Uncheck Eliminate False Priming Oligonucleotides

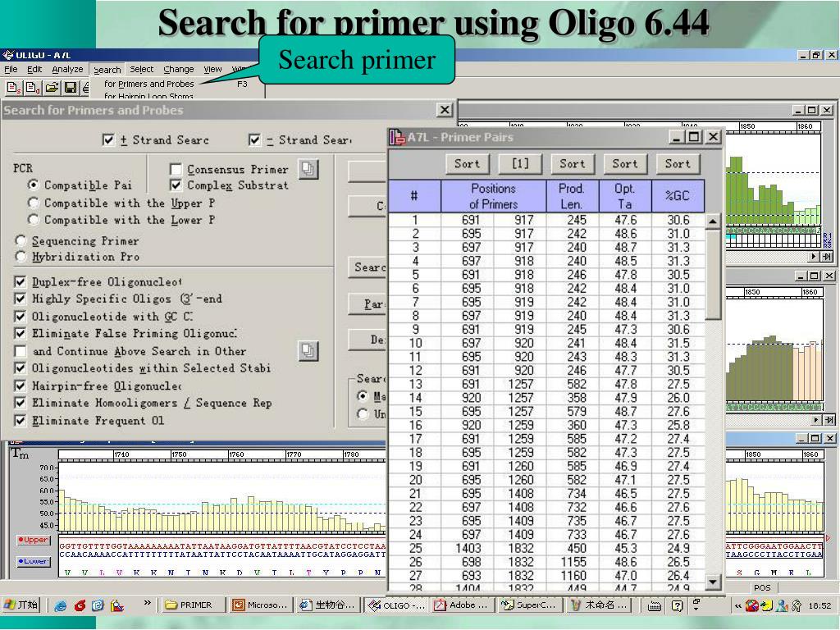(x=21, y=333)
